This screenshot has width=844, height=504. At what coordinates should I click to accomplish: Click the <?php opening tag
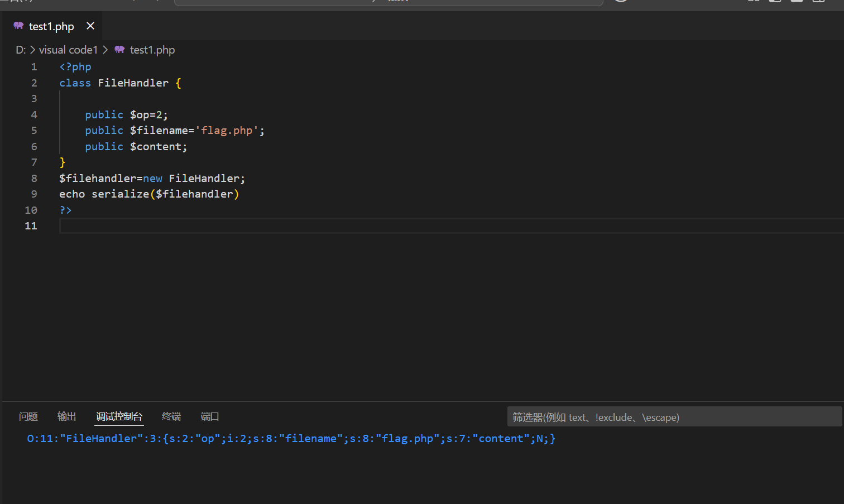[75, 67]
